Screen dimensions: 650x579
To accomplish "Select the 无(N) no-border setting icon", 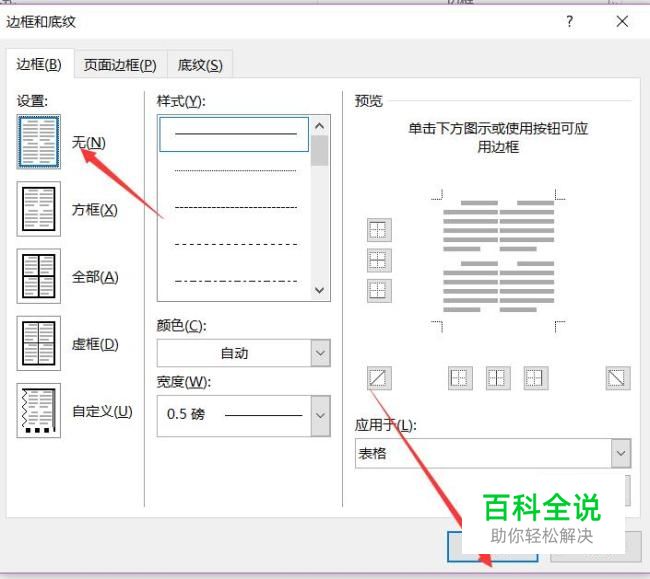I will coord(39,142).
